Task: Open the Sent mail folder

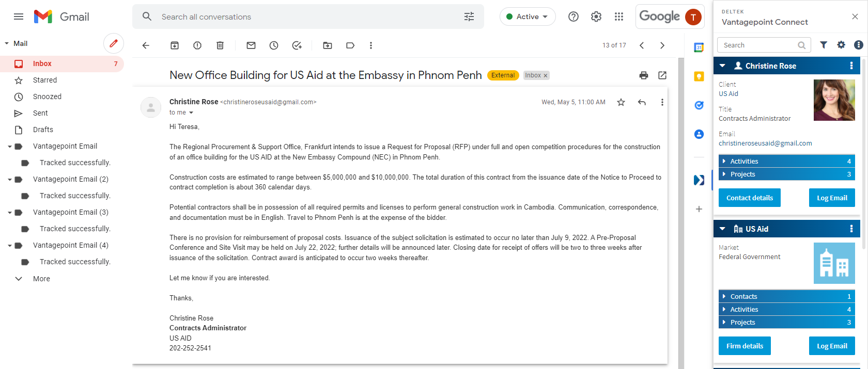Action: (x=40, y=113)
